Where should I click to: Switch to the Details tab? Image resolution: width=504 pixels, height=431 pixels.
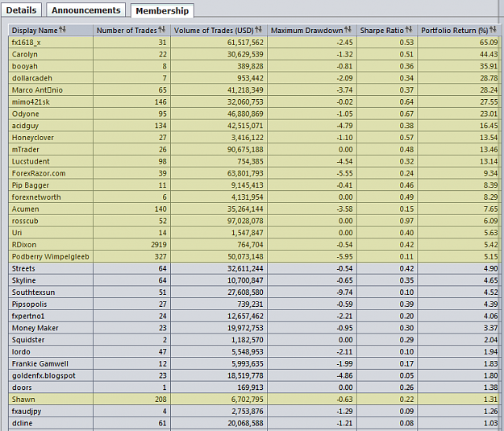tap(21, 10)
